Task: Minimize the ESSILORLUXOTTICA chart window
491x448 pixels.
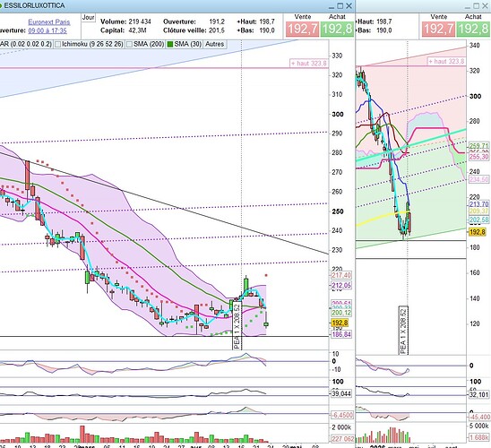Action: coord(332,7)
